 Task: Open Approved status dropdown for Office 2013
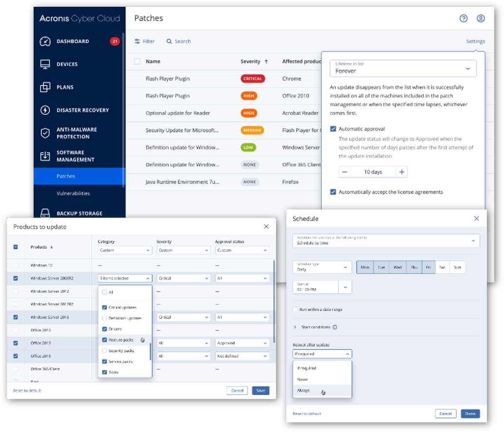point(242,343)
